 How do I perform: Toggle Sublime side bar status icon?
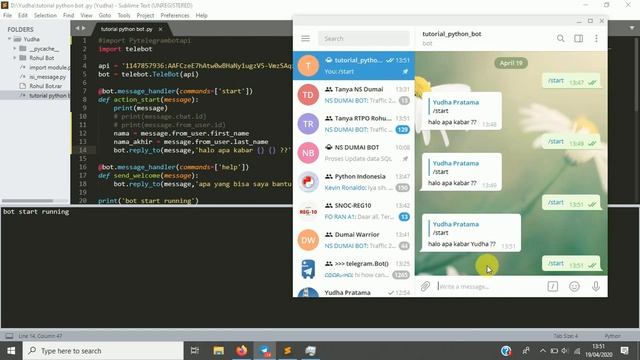pyautogui.click(x=9, y=336)
